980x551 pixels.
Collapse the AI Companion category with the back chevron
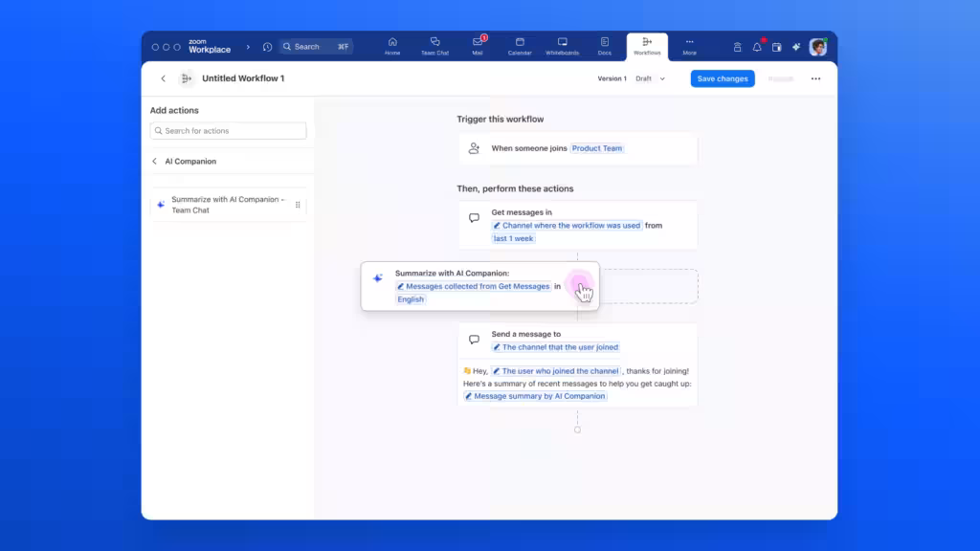point(155,162)
